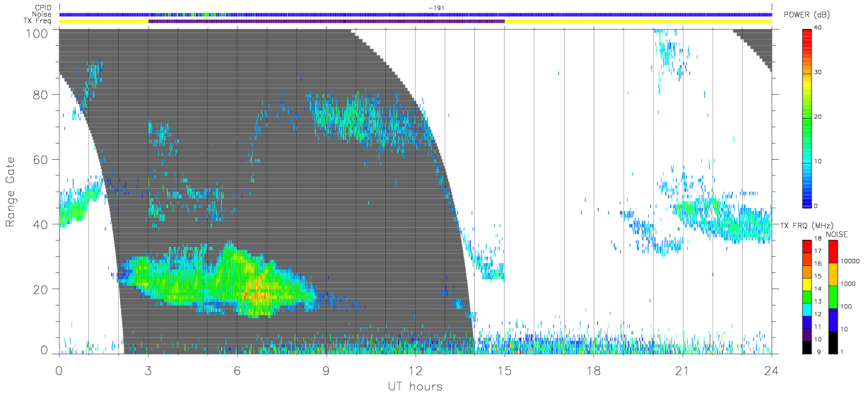This screenshot has width=868, height=401.
Task: Click the 14 tick on TX FRQ legend
Action: click(x=818, y=289)
